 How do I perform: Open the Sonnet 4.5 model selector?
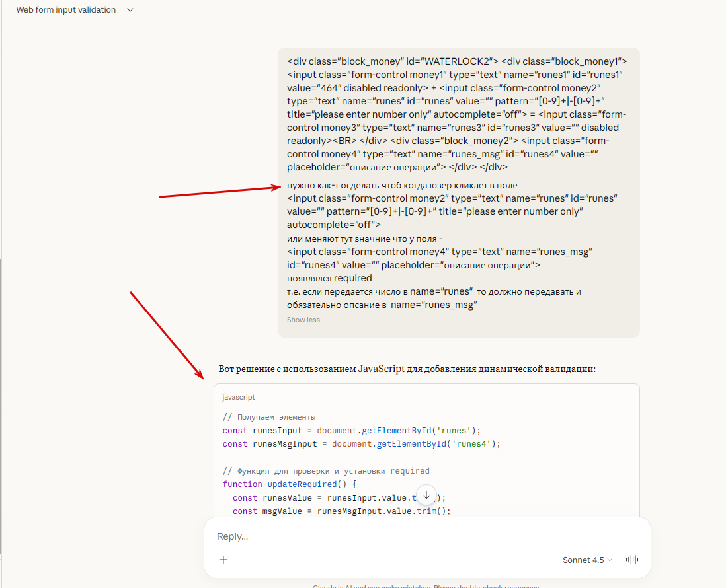587,560
